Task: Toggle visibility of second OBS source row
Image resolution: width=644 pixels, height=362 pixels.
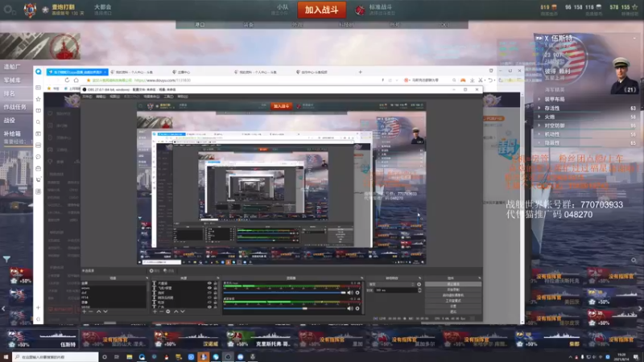Action: coord(209,288)
